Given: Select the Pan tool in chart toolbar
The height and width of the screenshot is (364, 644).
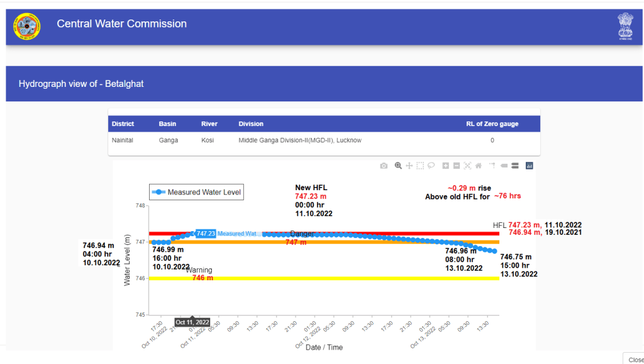Looking at the screenshot, I should 409,166.
